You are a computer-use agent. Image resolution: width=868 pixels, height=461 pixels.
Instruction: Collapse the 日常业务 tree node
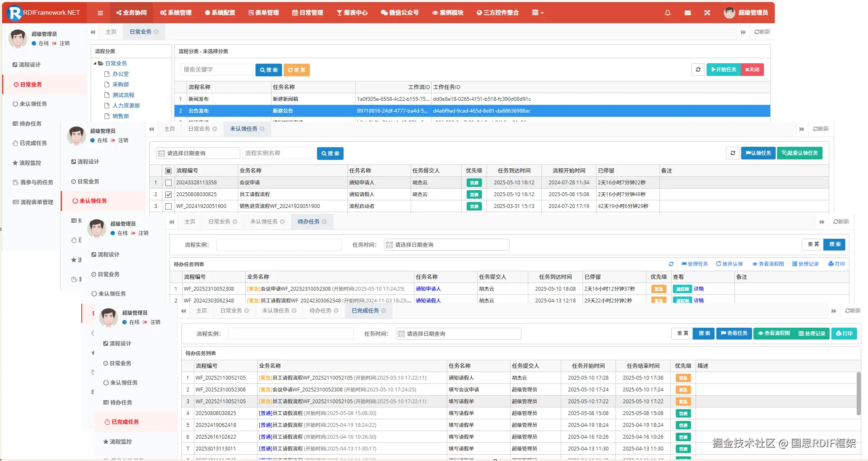tap(95, 63)
